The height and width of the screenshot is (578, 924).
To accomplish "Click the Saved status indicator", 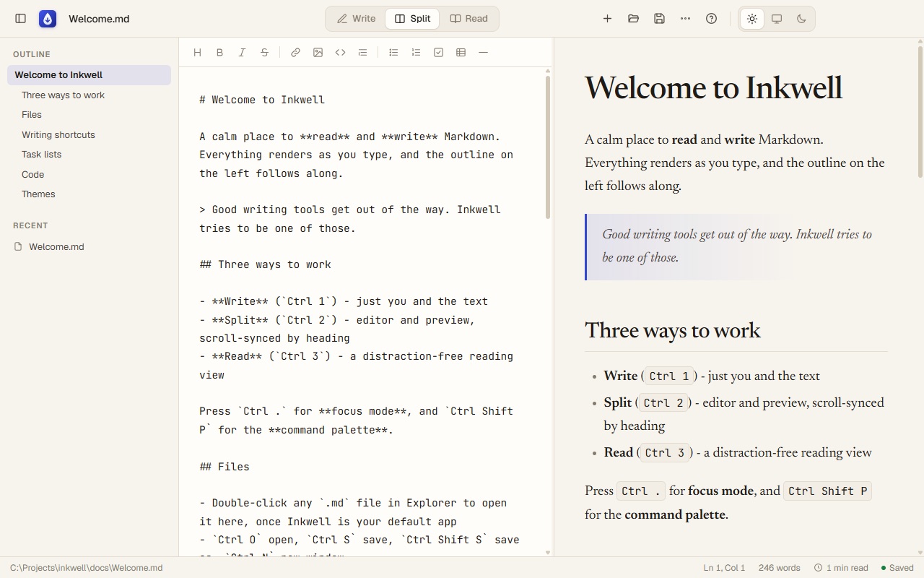I will pyautogui.click(x=897, y=568).
